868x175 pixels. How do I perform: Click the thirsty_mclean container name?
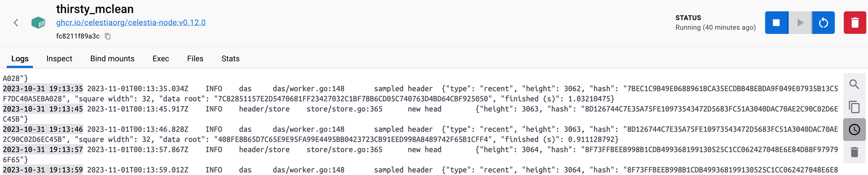95,9
